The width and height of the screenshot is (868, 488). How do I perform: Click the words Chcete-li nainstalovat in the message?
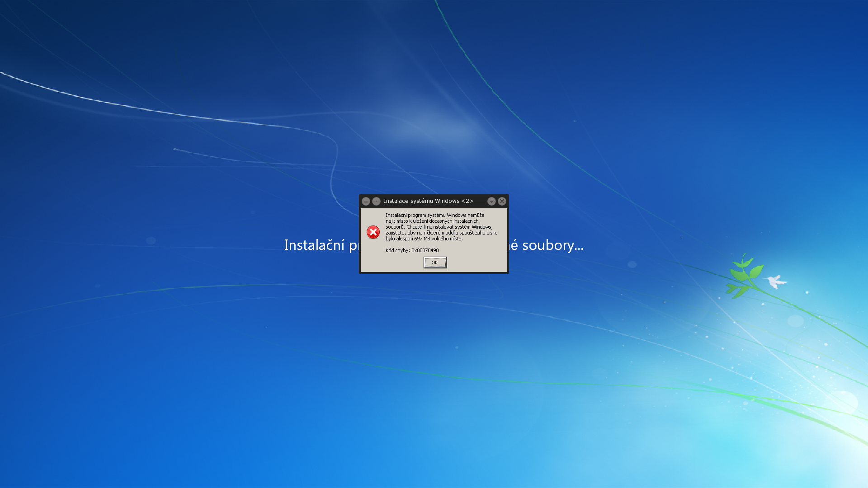coord(429,227)
